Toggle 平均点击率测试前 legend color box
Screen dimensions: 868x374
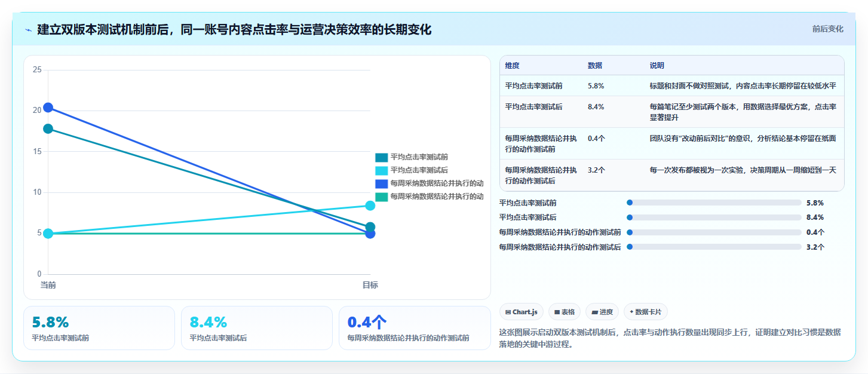point(381,157)
